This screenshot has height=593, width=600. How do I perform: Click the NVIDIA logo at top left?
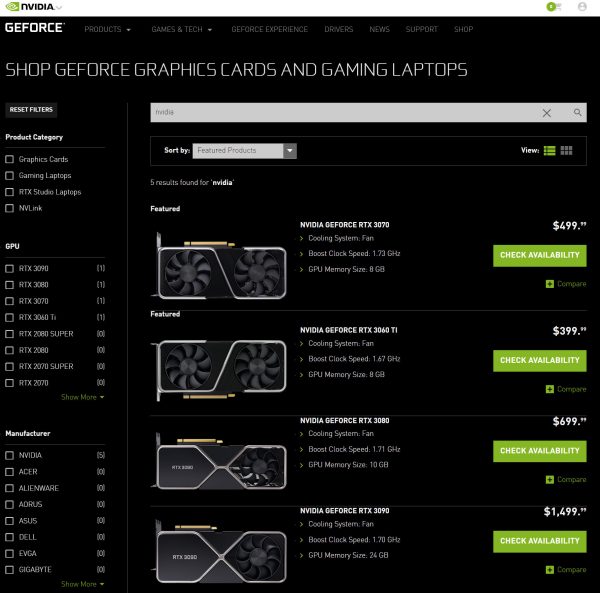[29, 7]
